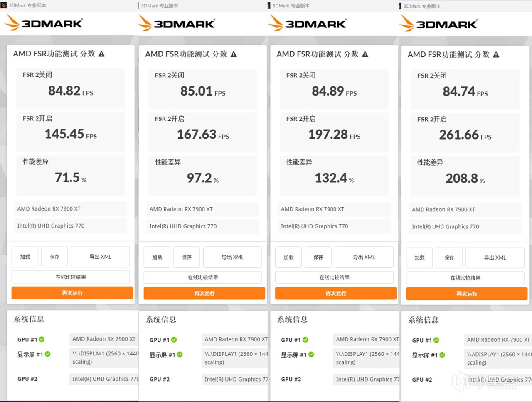The width and height of the screenshot is (532, 402).
Task: Click the warning triangle in the 167.63 FPS window
Action: 234,54
